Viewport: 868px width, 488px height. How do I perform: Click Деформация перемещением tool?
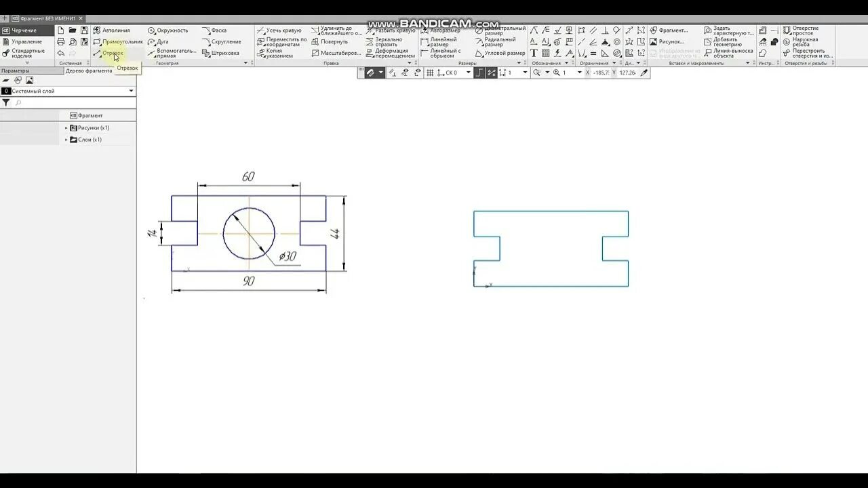click(391, 53)
